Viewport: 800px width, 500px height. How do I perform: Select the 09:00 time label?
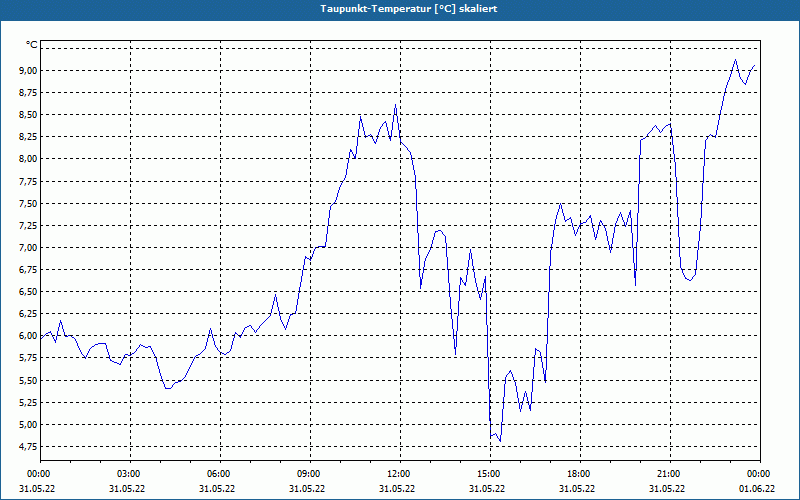[x=309, y=474]
